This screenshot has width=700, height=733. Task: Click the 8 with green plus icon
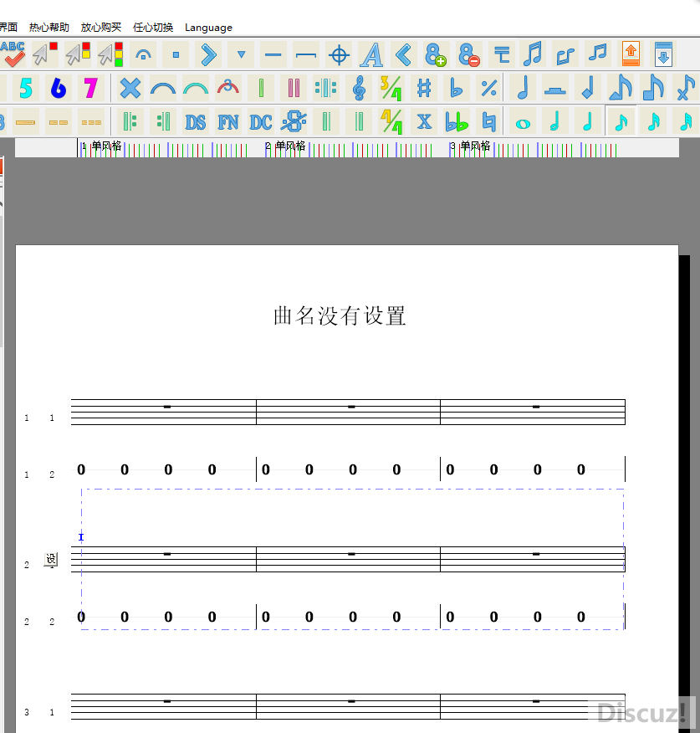[x=436, y=54]
